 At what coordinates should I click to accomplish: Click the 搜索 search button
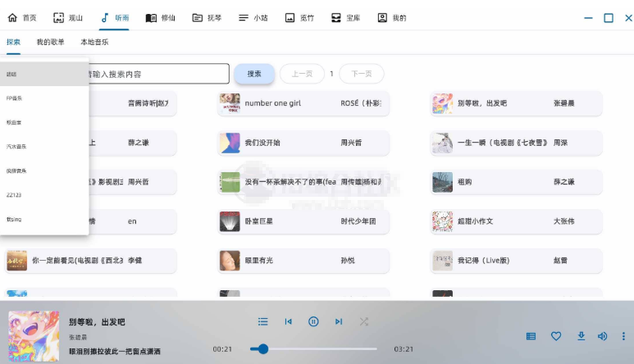click(254, 74)
